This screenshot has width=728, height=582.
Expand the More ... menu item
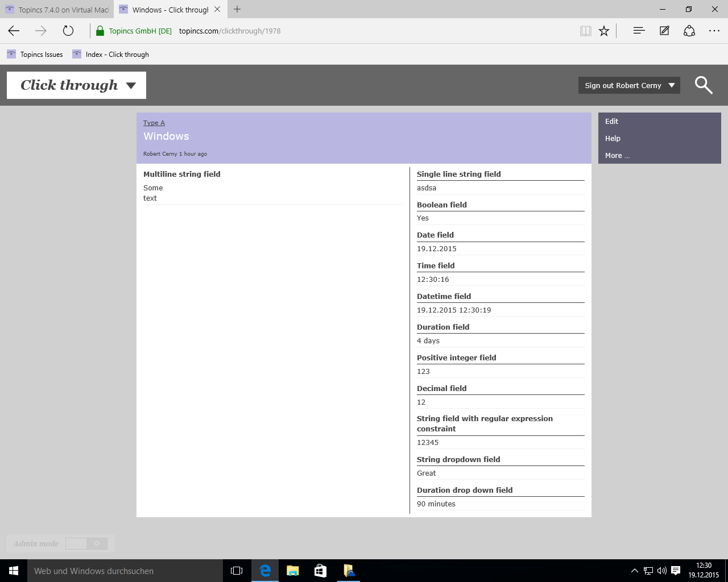click(x=617, y=155)
